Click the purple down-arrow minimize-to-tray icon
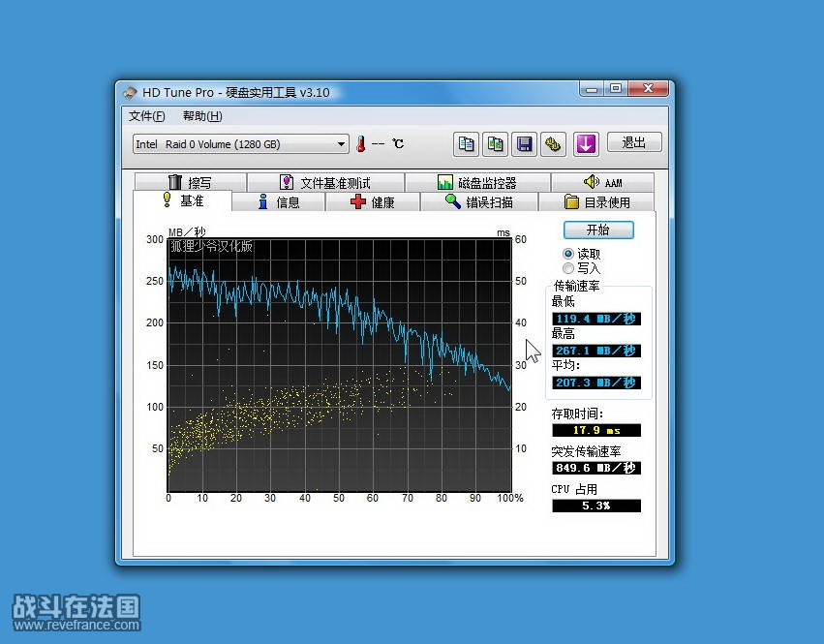 pyautogui.click(x=586, y=143)
